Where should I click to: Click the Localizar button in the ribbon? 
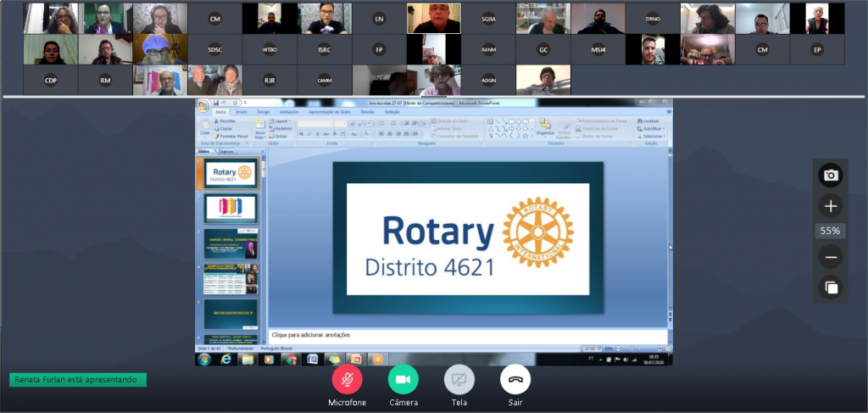pyautogui.click(x=652, y=121)
